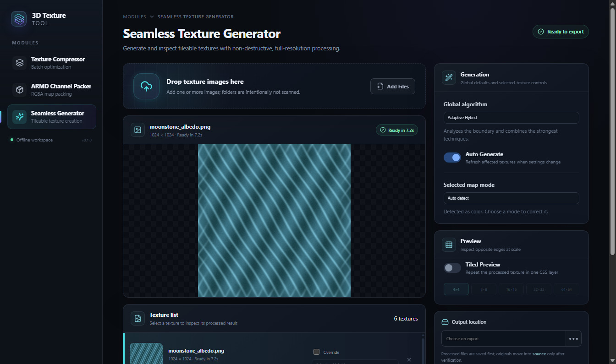Select the 4×4 tiling option
Image resolution: width=616 pixels, height=364 pixels.
(x=456, y=289)
